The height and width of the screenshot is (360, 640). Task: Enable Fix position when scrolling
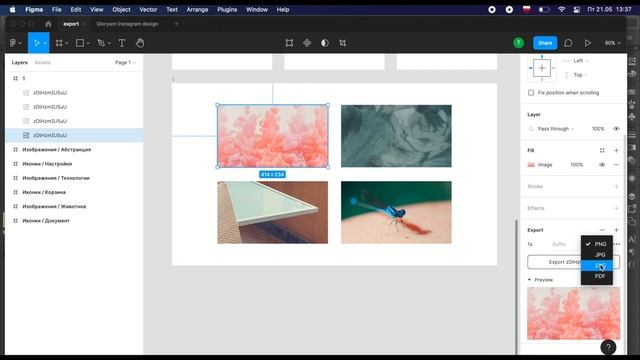(531, 93)
